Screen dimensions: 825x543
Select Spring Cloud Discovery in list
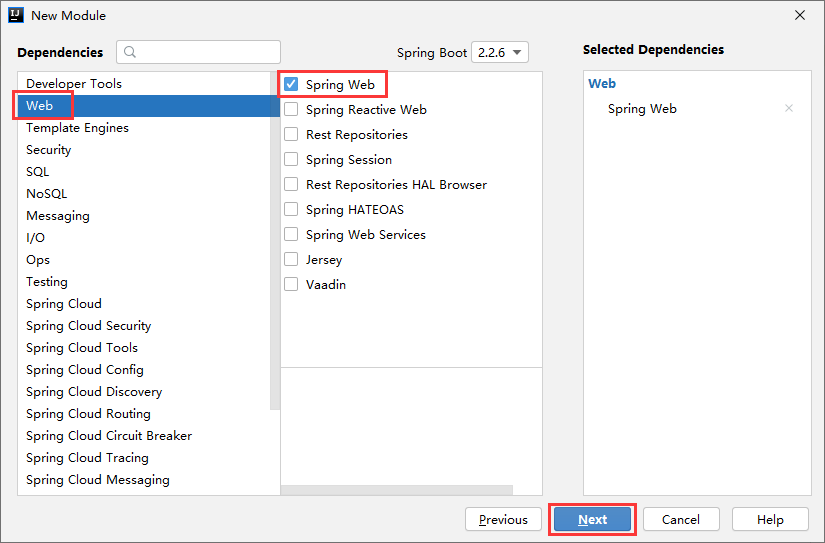94,392
